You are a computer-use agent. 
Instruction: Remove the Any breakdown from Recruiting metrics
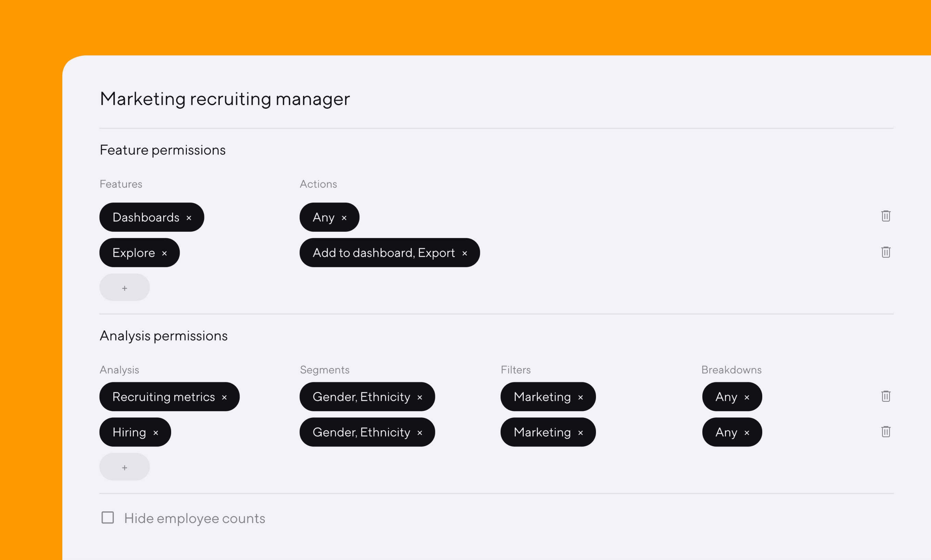point(747,397)
